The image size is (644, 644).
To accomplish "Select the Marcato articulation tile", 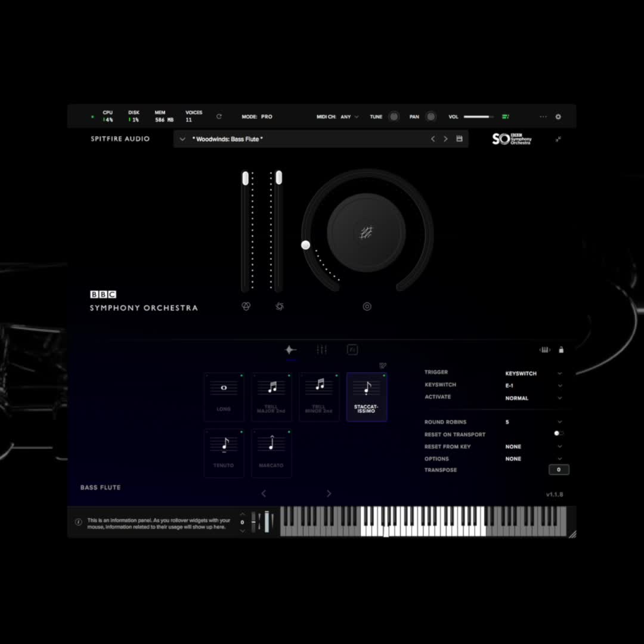I will [x=271, y=453].
